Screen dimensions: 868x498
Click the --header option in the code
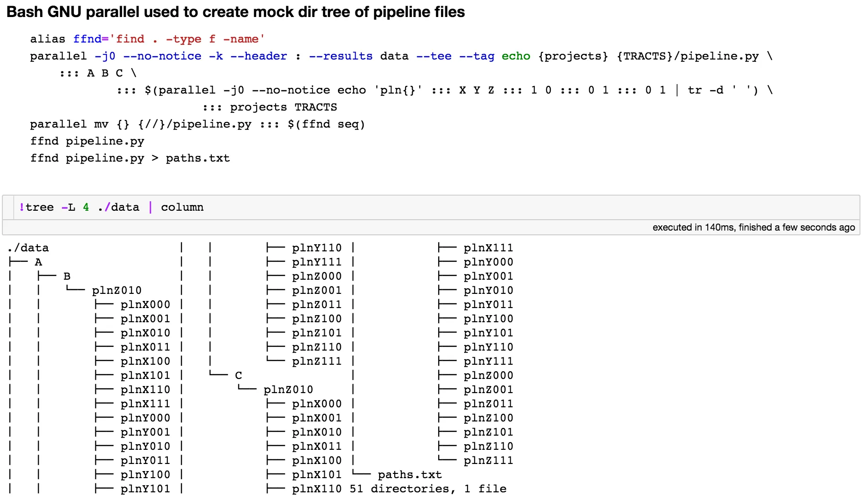259,56
